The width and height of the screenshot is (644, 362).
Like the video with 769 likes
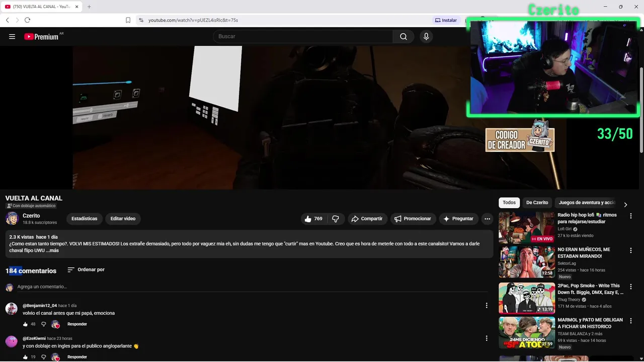[x=313, y=219]
